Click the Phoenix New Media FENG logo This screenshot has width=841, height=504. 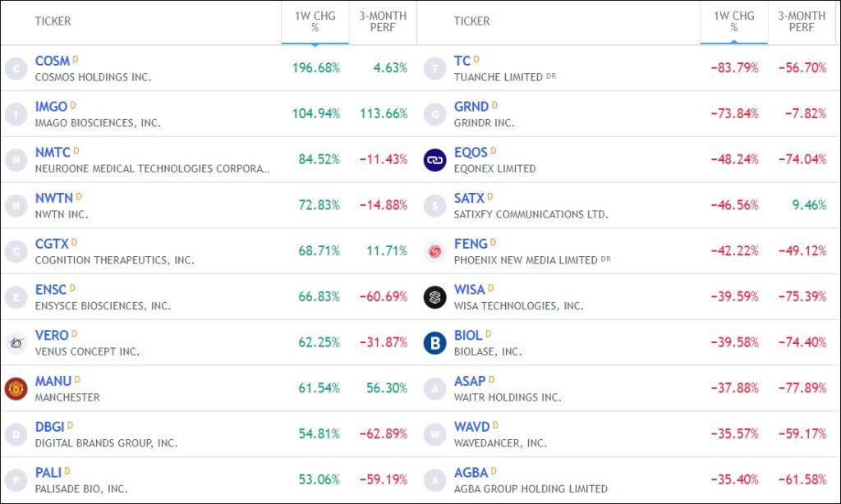click(x=435, y=251)
